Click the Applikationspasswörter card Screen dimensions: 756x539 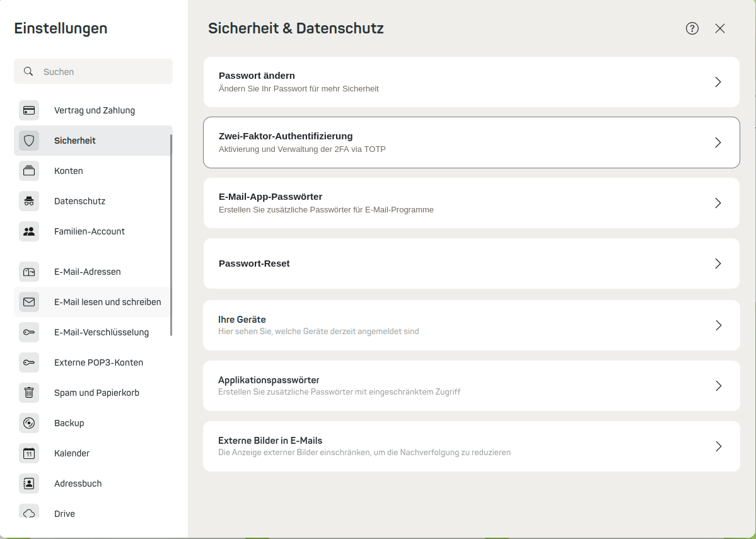coord(472,386)
